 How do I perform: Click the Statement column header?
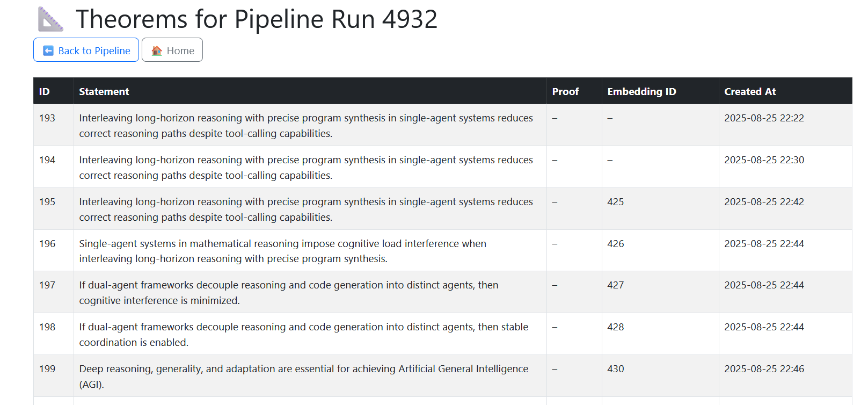tap(104, 91)
